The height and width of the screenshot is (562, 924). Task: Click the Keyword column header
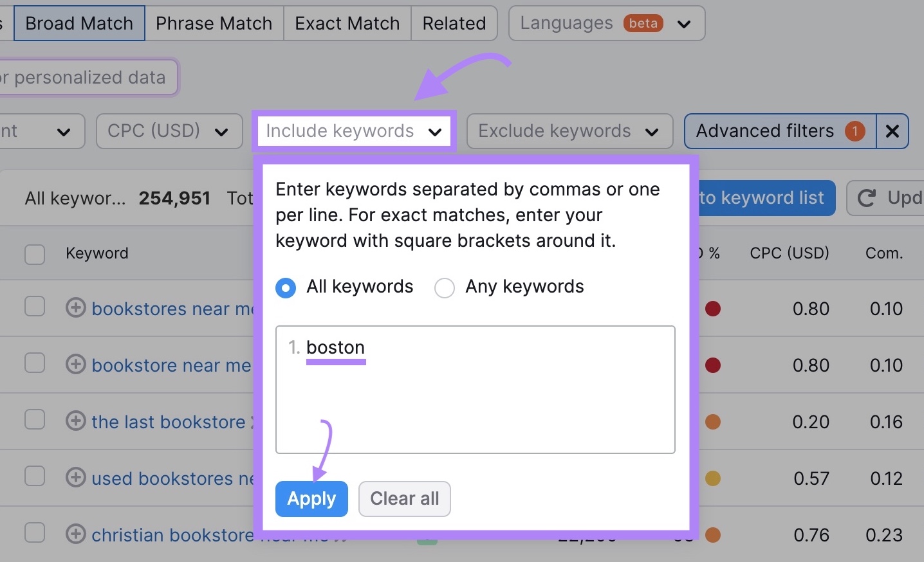(x=97, y=253)
